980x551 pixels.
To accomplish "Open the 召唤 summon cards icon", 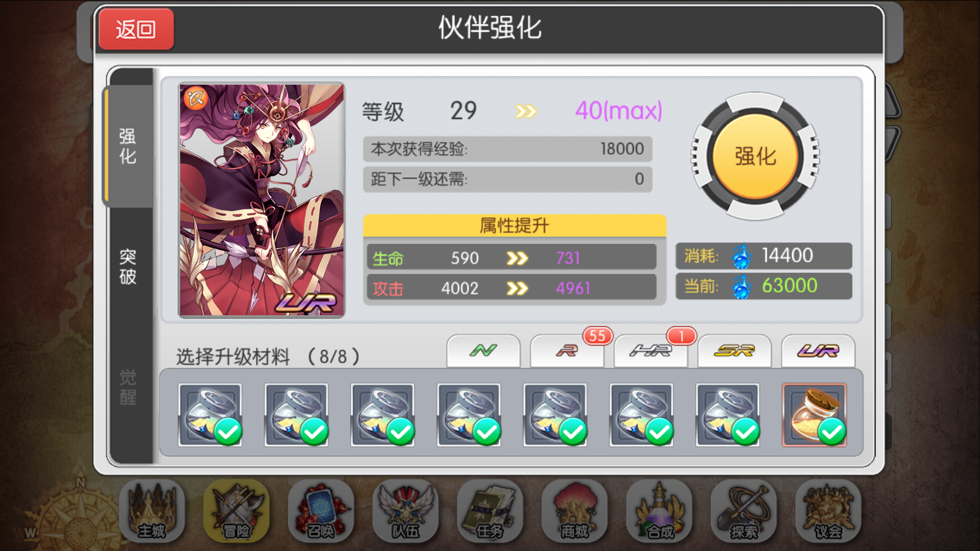I will coord(321,511).
